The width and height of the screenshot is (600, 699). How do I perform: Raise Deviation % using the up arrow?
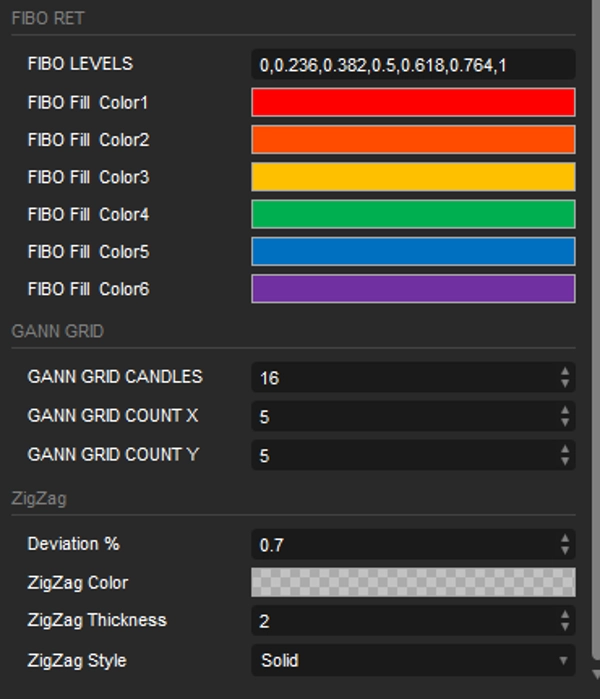(x=565, y=539)
